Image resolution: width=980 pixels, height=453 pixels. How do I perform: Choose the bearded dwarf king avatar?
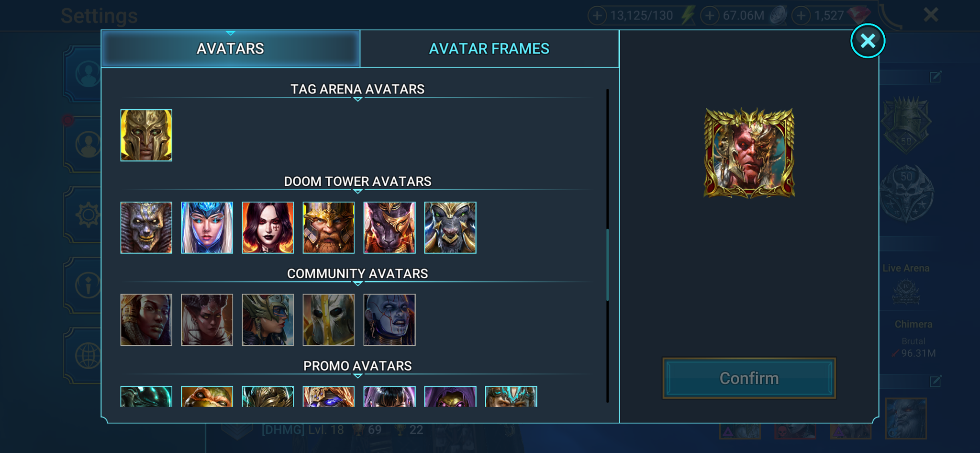(x=328, y=227)
